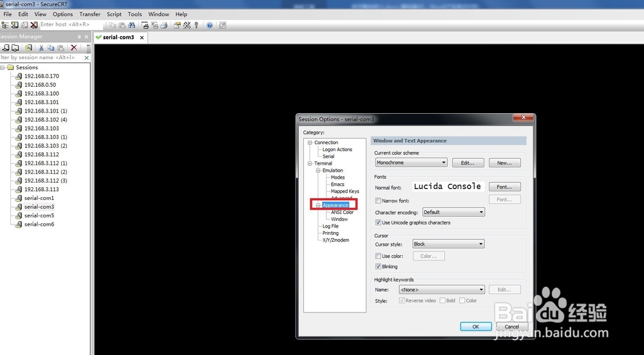The height and width of the screenshot is (355, 644).
Task: Click the Enter host input field
Action: pyautogui.click(x=71, y=24)
